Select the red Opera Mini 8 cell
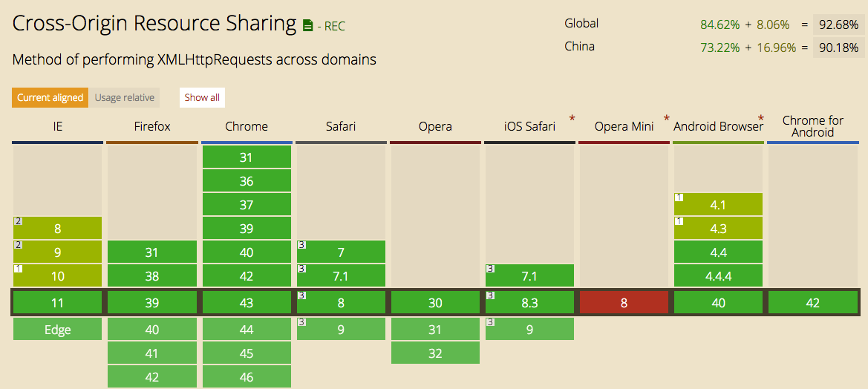The image size is (868, 389). click(x=624, y=303)
